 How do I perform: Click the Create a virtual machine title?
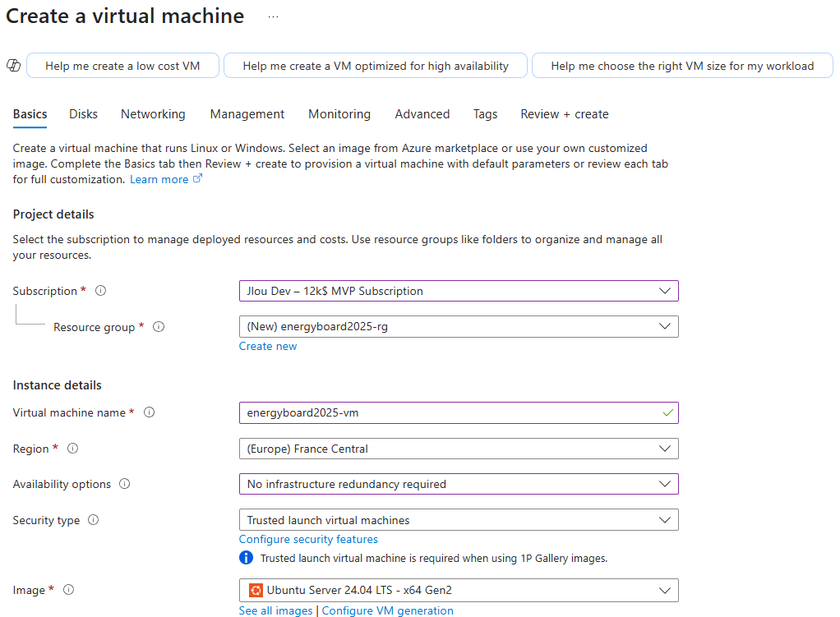[125, 16]
